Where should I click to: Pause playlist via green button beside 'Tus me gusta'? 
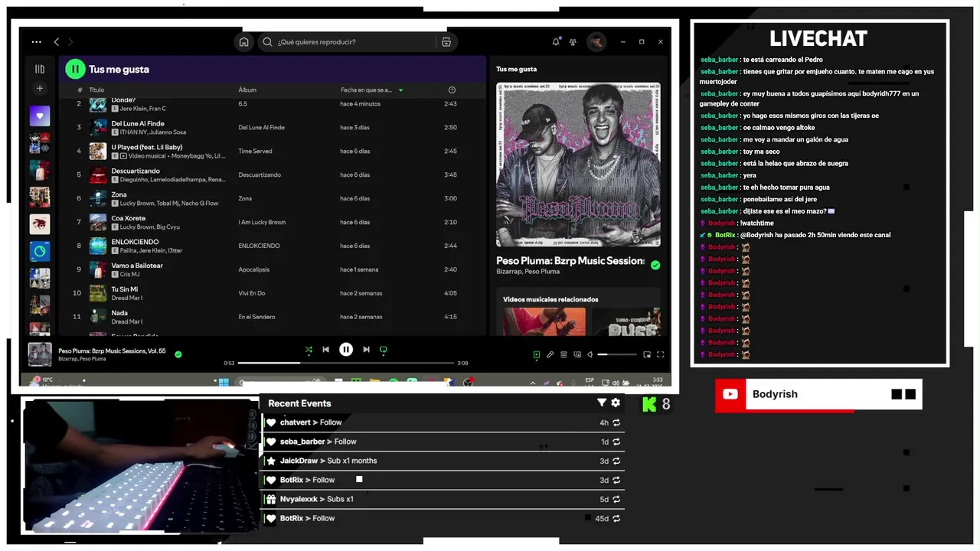point(74,69)
